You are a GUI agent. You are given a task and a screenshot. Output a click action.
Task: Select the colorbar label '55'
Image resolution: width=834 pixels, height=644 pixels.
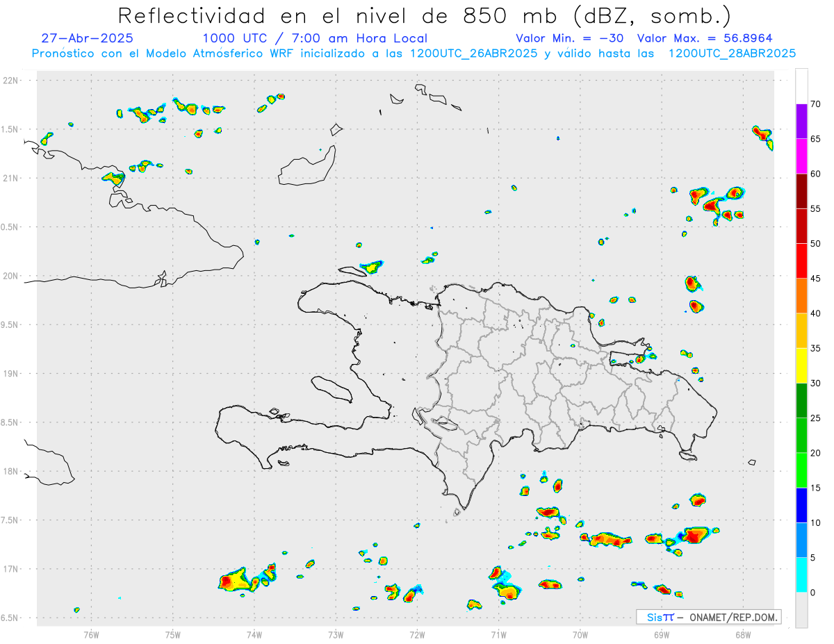pos(816,208)
